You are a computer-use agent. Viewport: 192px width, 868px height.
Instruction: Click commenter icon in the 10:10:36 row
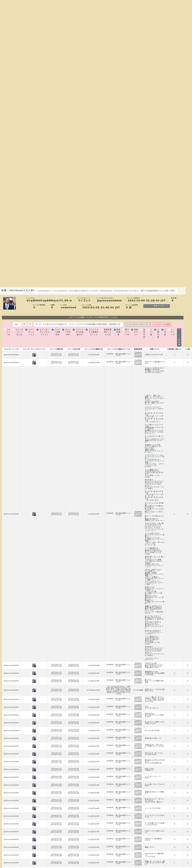tap(34, 673)
